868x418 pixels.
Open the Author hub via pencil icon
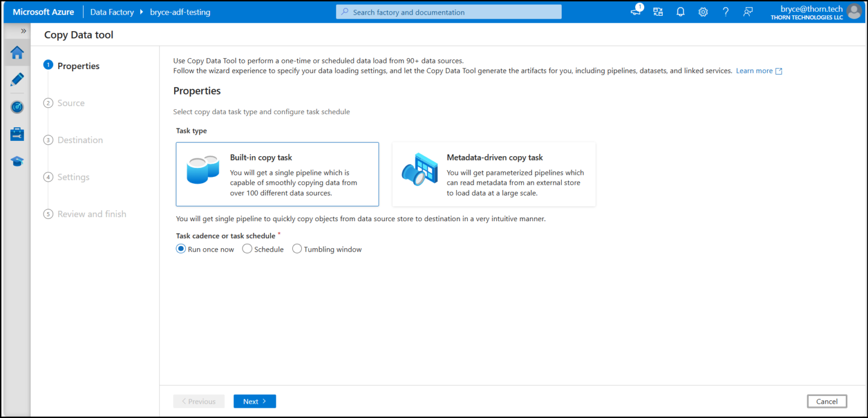[16, 79]
